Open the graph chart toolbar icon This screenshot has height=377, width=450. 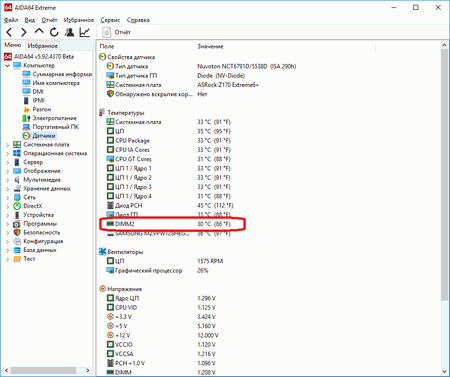[x=84, y=32]
